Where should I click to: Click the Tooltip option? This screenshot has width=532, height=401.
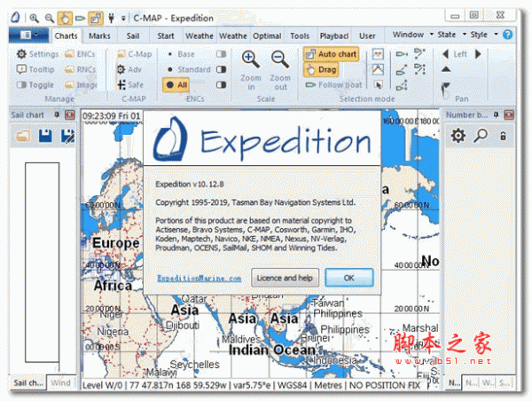coord(35,69)
